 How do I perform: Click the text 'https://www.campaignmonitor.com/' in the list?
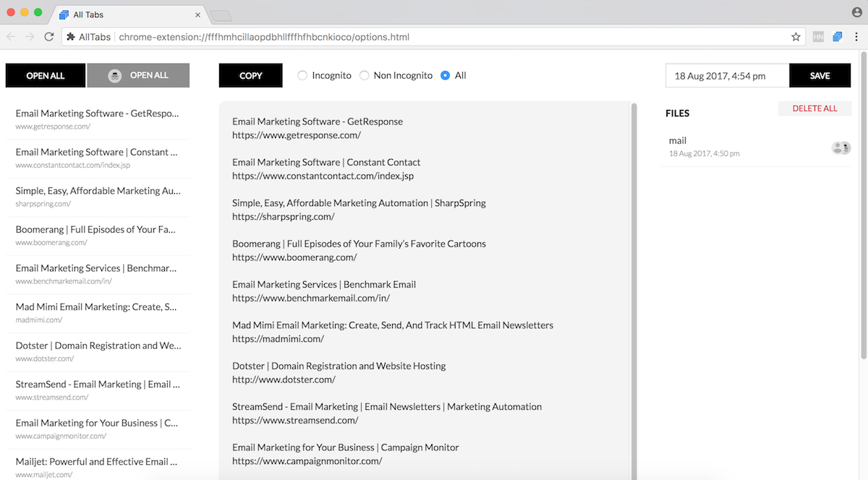(307, 460)
